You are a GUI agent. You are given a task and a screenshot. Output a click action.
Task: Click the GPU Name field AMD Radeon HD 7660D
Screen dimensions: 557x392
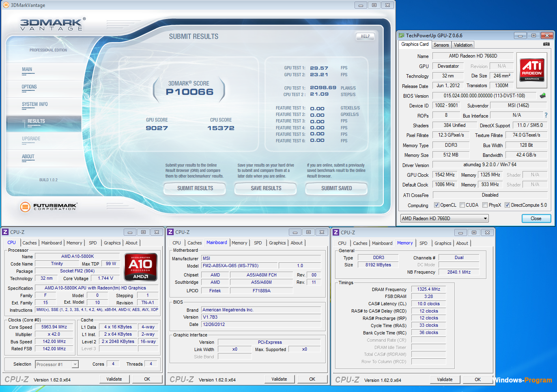(473, 56)
